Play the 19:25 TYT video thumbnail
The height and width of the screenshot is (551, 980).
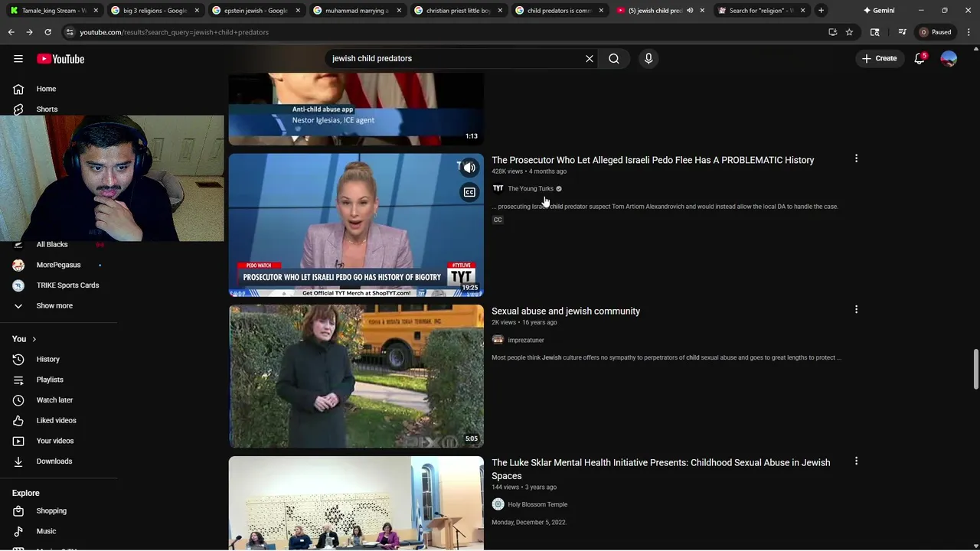click(356, 225)
